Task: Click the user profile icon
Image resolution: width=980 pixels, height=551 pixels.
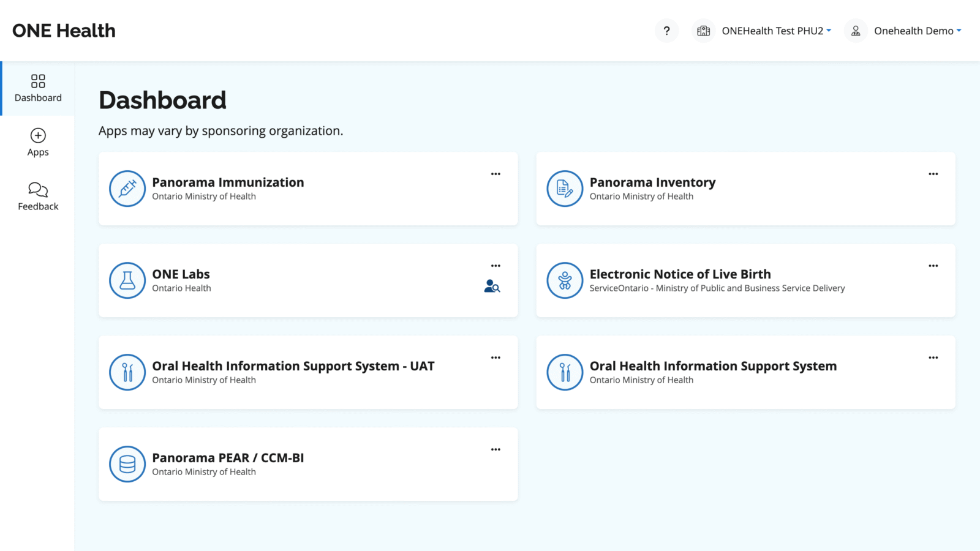Action: coord(856,31)
